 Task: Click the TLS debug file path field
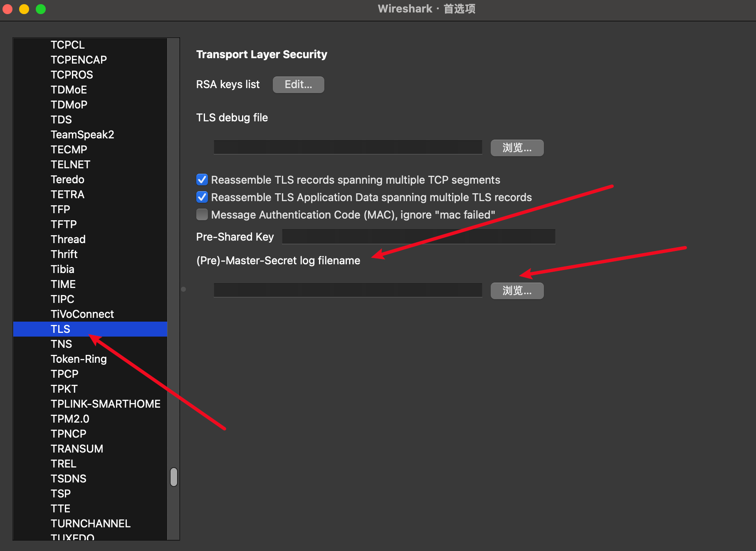coord(348,147)
